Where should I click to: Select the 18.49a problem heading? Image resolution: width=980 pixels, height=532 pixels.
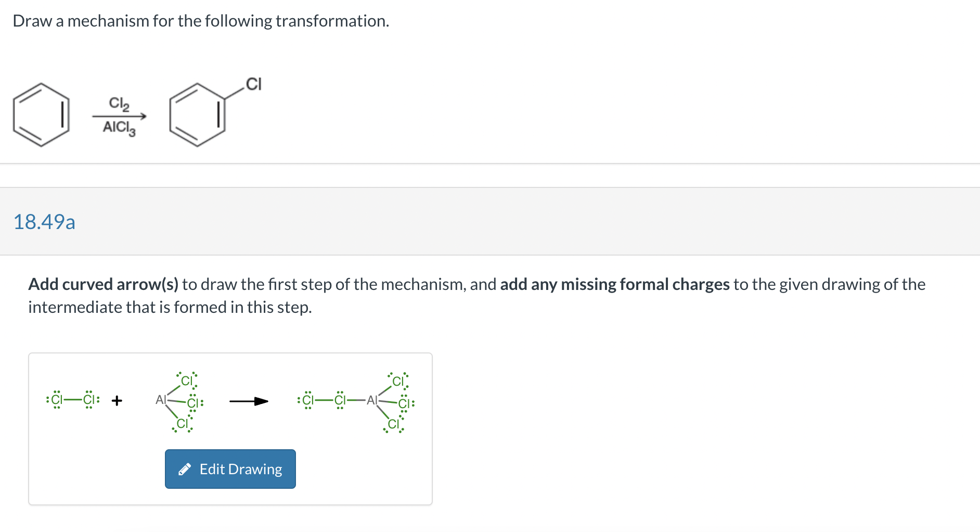point(45,223)
